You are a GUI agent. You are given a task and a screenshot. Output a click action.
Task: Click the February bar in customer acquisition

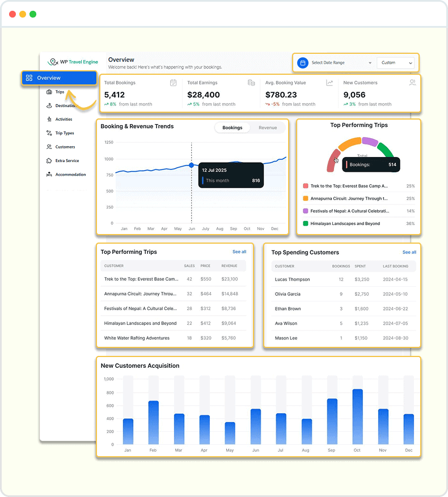coord(154,423)
